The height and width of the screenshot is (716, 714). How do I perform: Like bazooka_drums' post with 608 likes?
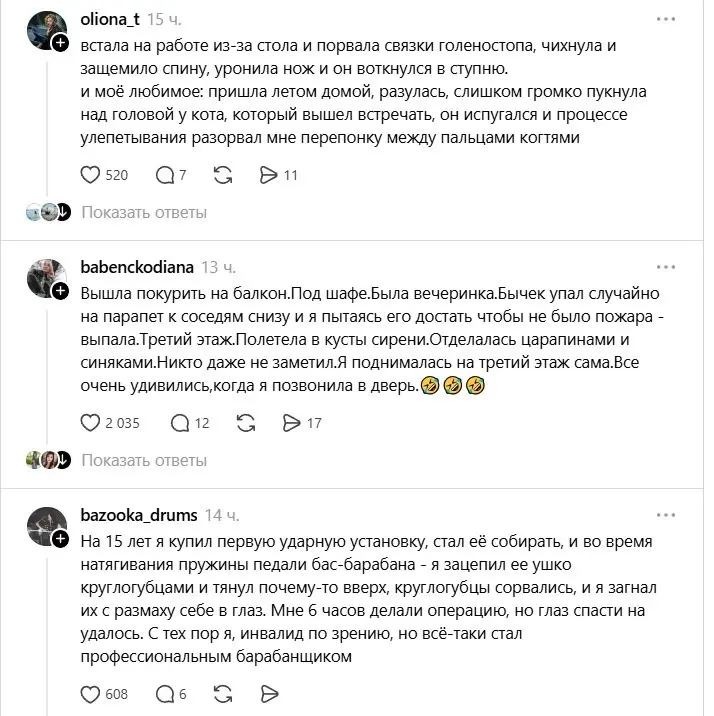pyautogui.click(x=90, y=694)
